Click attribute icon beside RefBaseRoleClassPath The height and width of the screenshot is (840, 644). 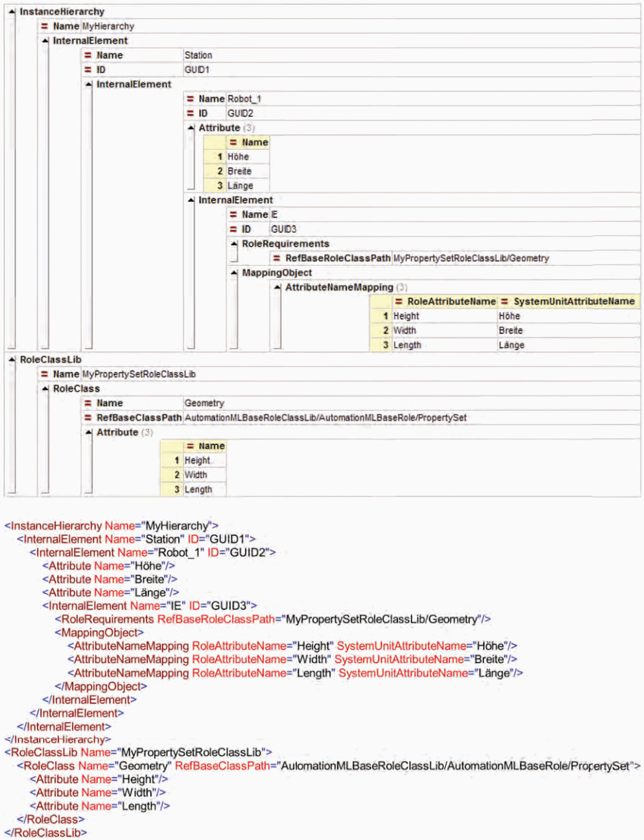277,258
